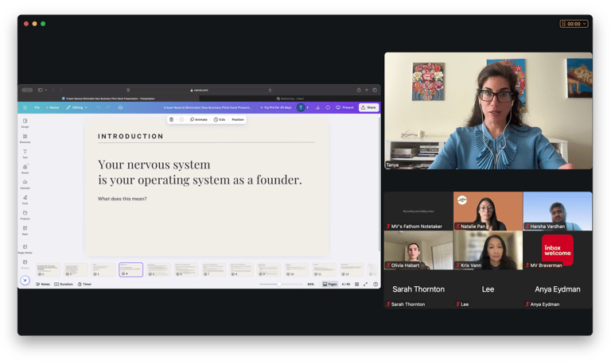
Task: Open the Uploads panel in Canva sidebar
Action: pyautogui.click(x=25, y=184)
